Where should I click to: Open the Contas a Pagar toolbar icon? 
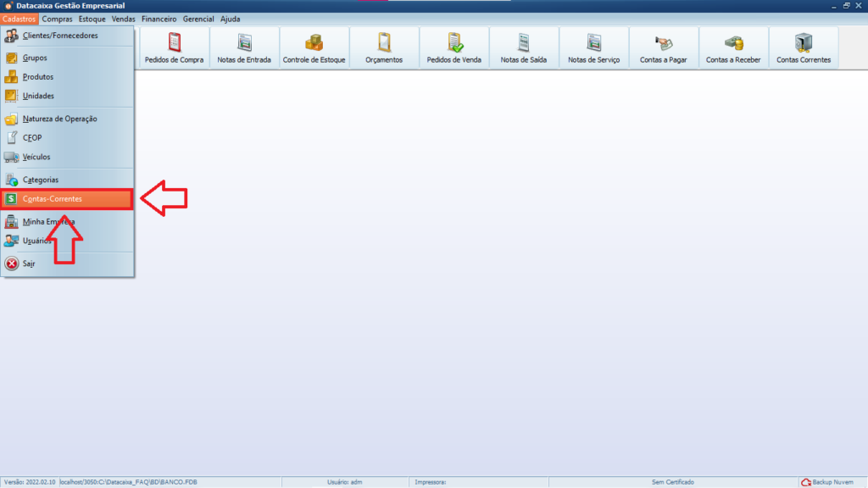663,48
